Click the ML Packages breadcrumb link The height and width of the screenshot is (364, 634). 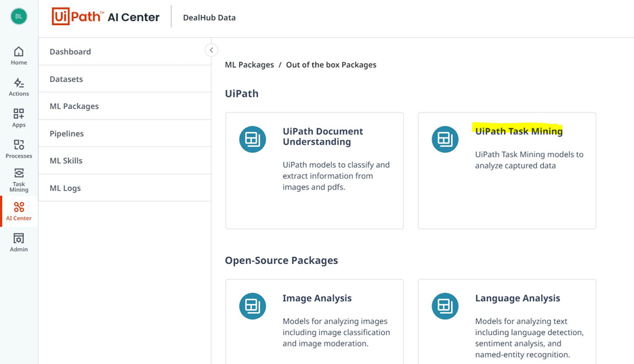(249, 65)
